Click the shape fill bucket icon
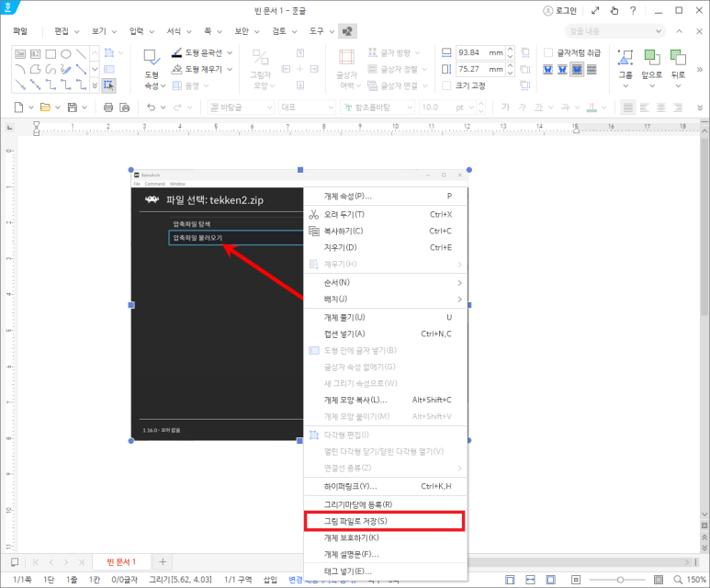This screenshot has height=588, width=710. tap(176, 69)
